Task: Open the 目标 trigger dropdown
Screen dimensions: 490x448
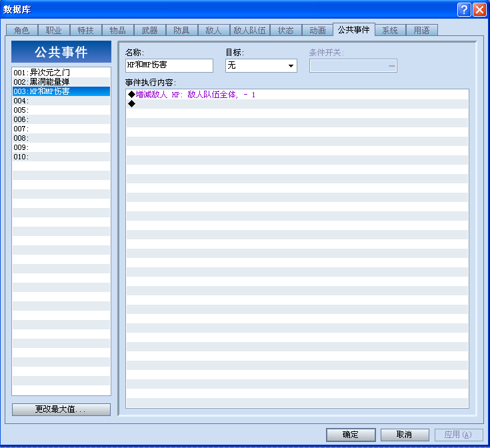Action: point(261,65)
